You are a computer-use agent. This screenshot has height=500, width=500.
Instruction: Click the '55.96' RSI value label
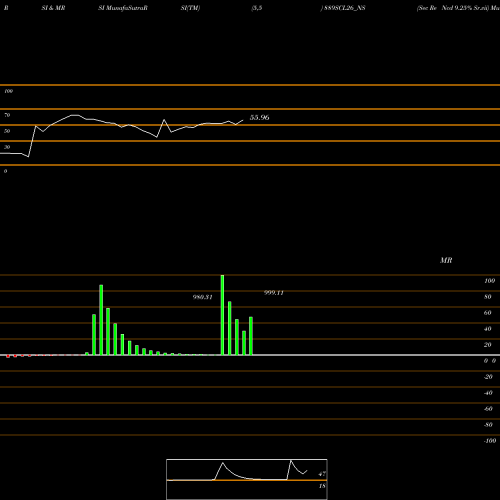click(259, 117)
